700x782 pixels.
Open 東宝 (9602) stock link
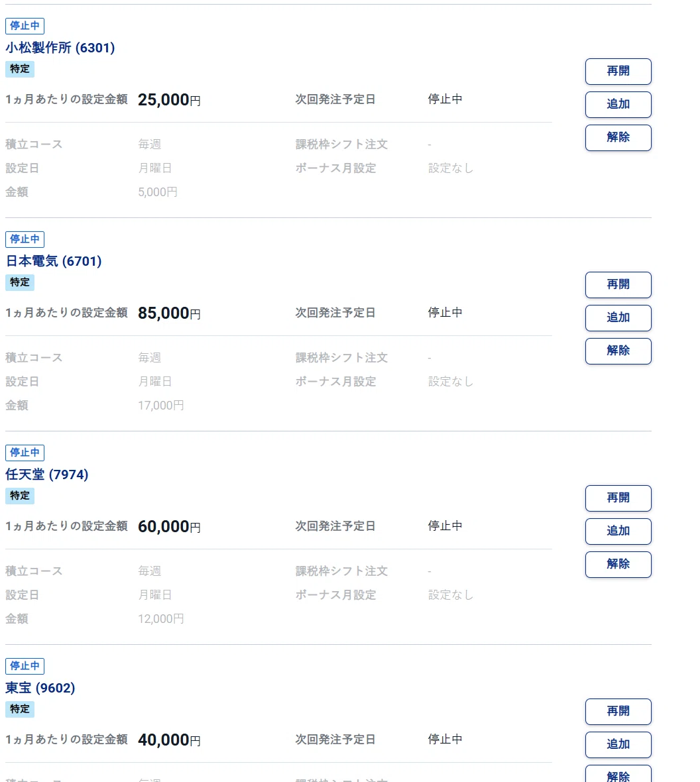click(40, 689)
